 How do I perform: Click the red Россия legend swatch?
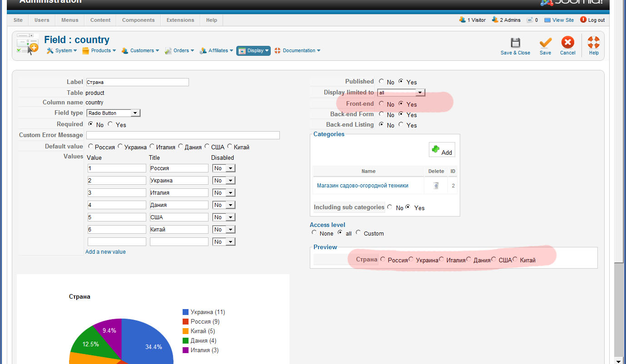185,322
